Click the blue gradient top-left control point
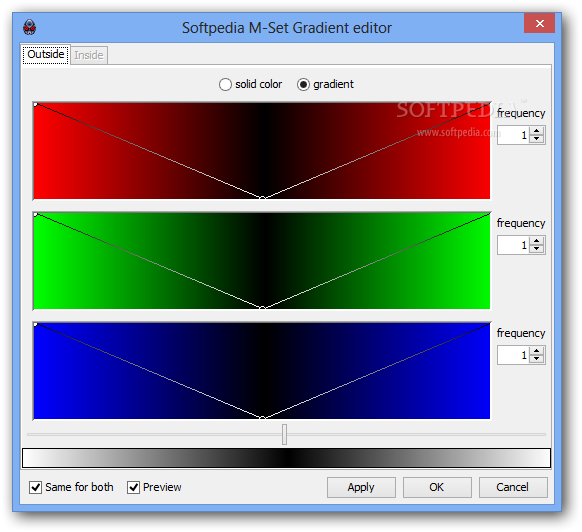The image size is (582, 532). (x=36, y=324)
